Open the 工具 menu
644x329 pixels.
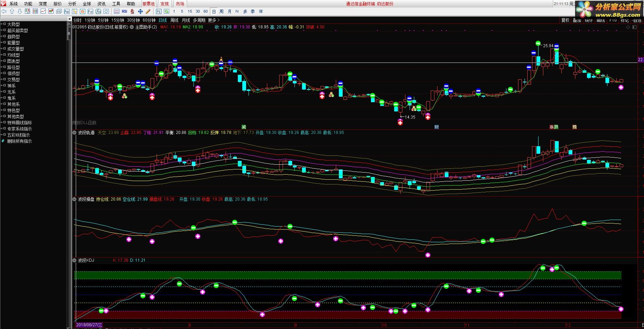pyautogui.click(x=116, y=4)
